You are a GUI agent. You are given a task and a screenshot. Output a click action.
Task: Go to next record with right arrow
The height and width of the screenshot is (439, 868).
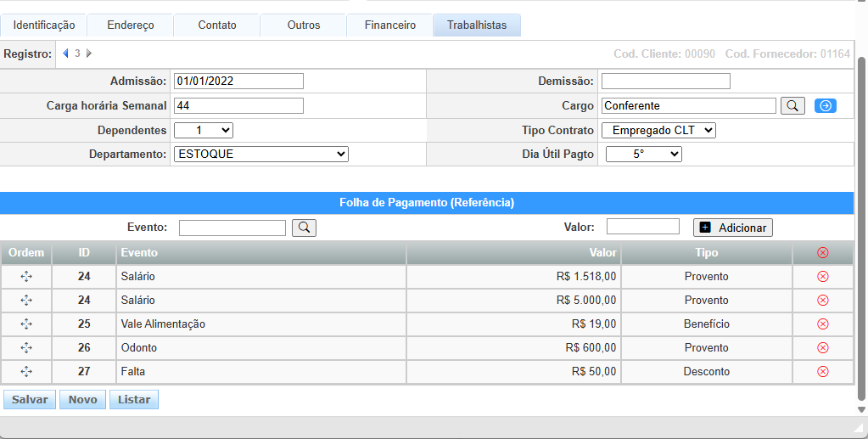click(x=89, y=53)
